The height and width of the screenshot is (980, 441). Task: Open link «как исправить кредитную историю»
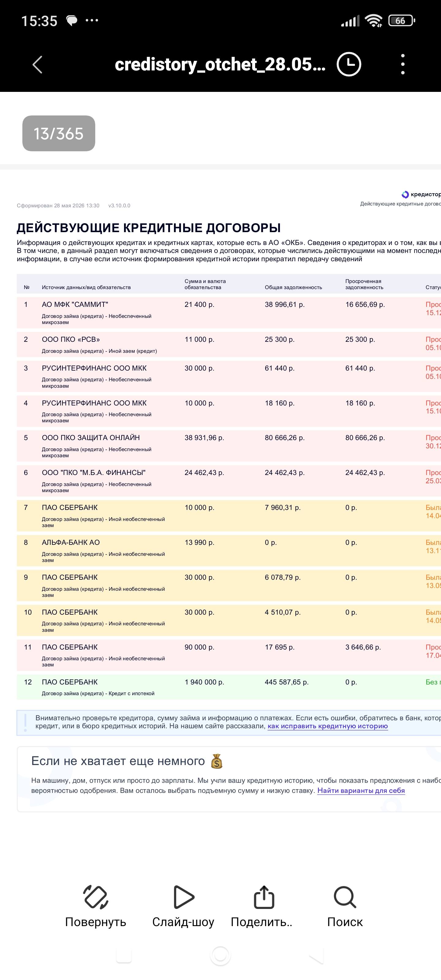click(x=328, y=726)
